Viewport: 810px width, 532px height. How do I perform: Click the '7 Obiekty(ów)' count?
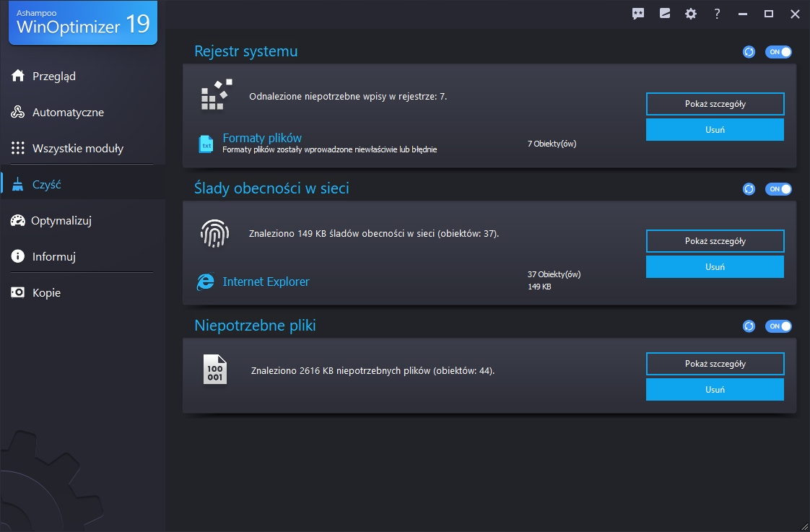tap(552, 144)
